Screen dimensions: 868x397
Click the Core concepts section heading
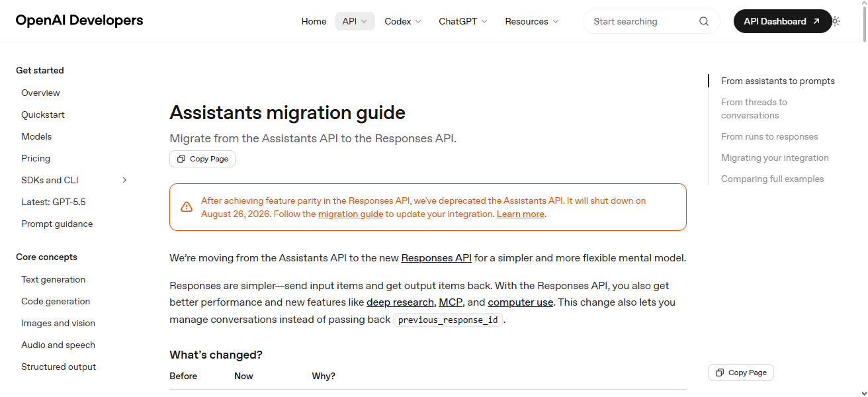(x=46, y=257)
